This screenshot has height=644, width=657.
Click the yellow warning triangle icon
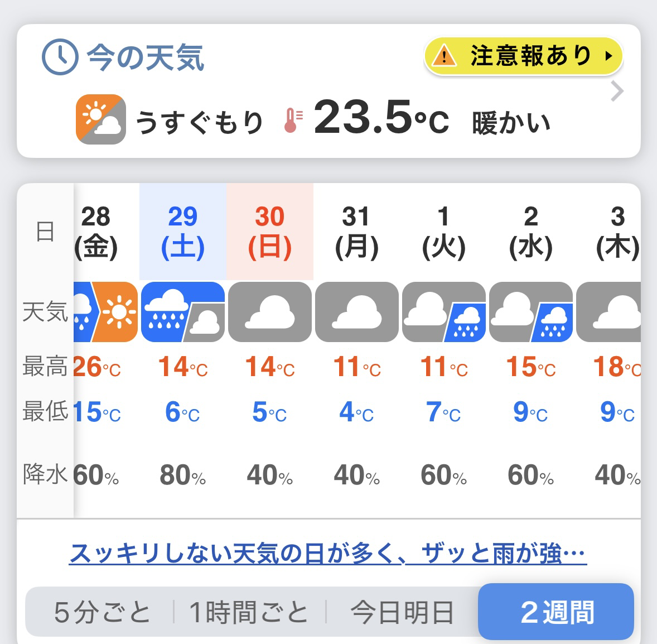444,56
